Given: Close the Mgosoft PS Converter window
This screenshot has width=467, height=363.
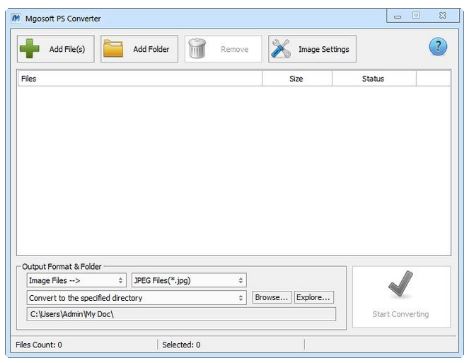Looking at the screenshot, I should pyautogui.click(x=442, y=16).
